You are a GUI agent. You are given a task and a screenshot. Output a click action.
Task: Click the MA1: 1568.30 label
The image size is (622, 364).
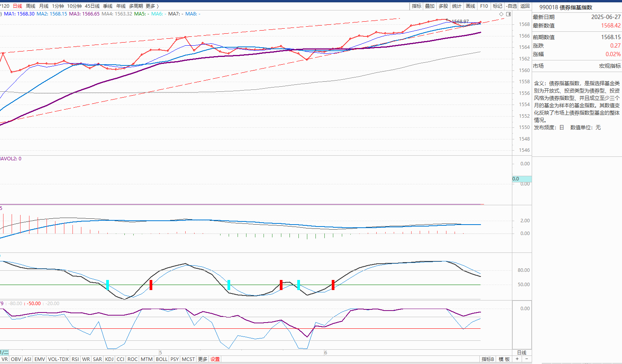(x=19, y=14)
